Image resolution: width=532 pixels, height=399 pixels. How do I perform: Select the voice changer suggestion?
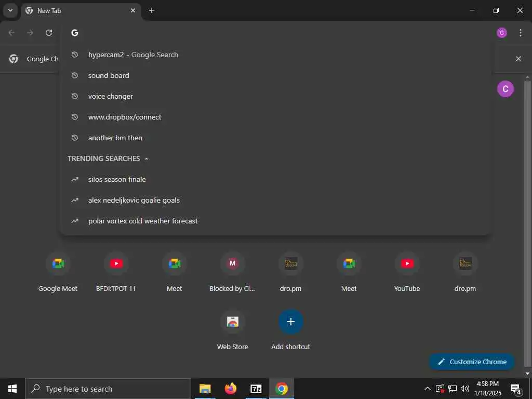[x=275, y=96]
